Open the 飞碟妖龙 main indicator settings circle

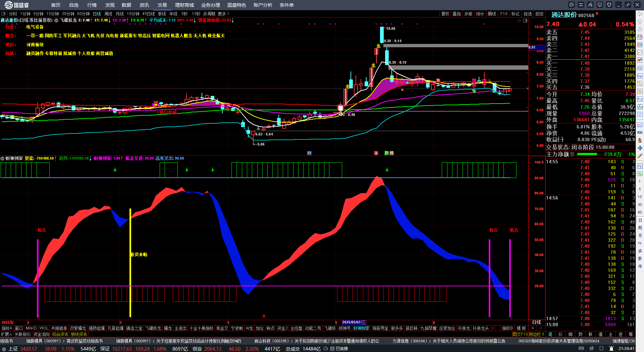[56, 20]
